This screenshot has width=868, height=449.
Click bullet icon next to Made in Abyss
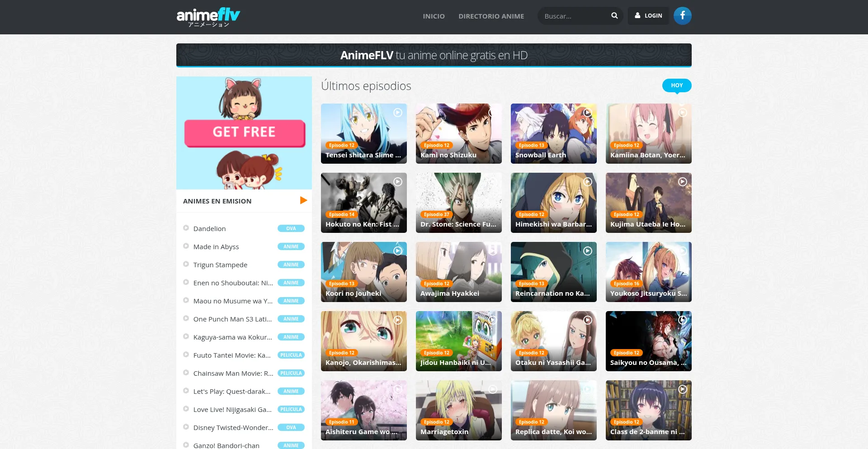186,246
